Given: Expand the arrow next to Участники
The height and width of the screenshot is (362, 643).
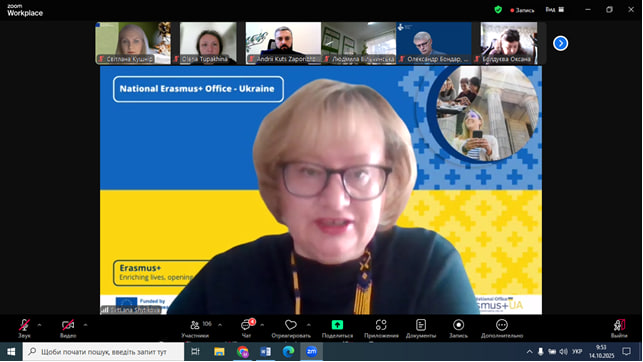Looking at the screenshot, I should [220, 325].
